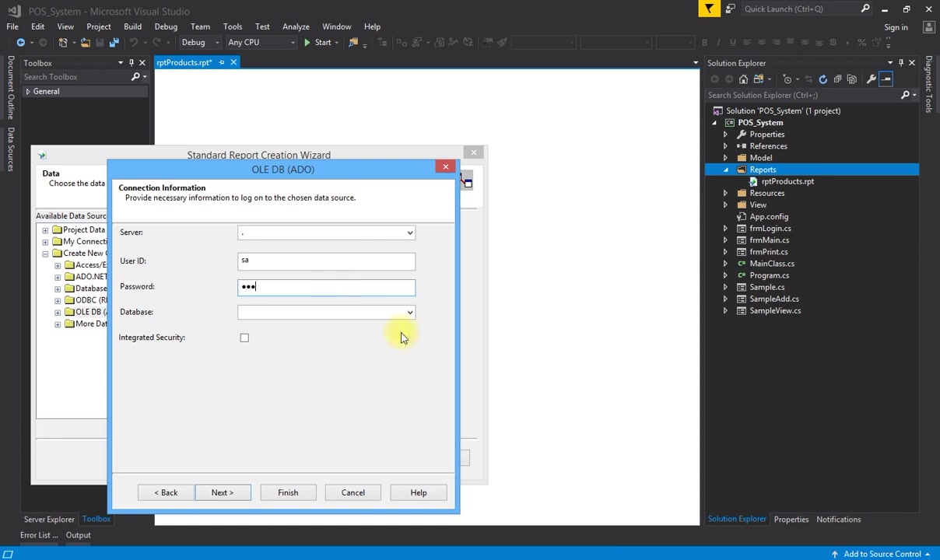940x560 pixels.
Task: Open the Error List tab
Action: pyautogui.click(x=39, y=535)
